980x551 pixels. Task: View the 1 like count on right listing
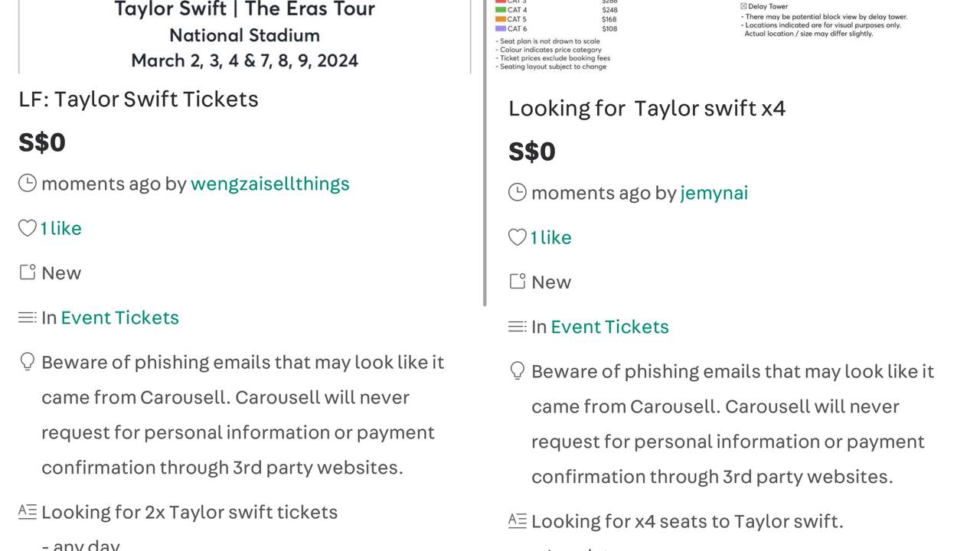[x=551, y=237]
